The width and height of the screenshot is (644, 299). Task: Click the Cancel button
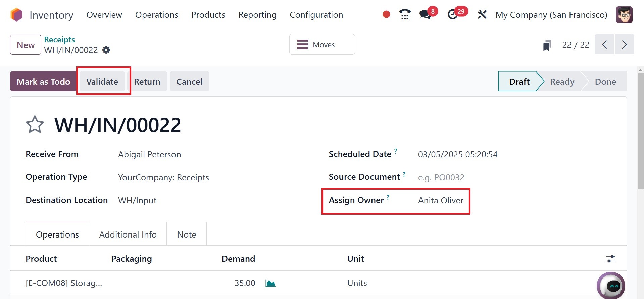coord(189,81)
